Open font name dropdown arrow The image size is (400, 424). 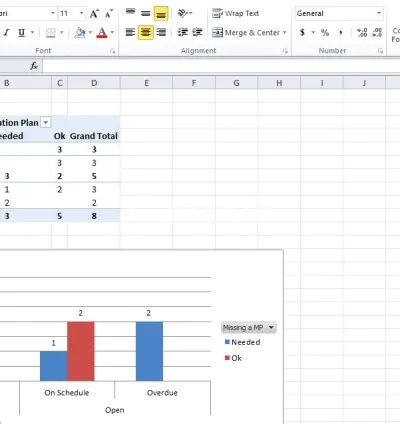click(53, 13)
